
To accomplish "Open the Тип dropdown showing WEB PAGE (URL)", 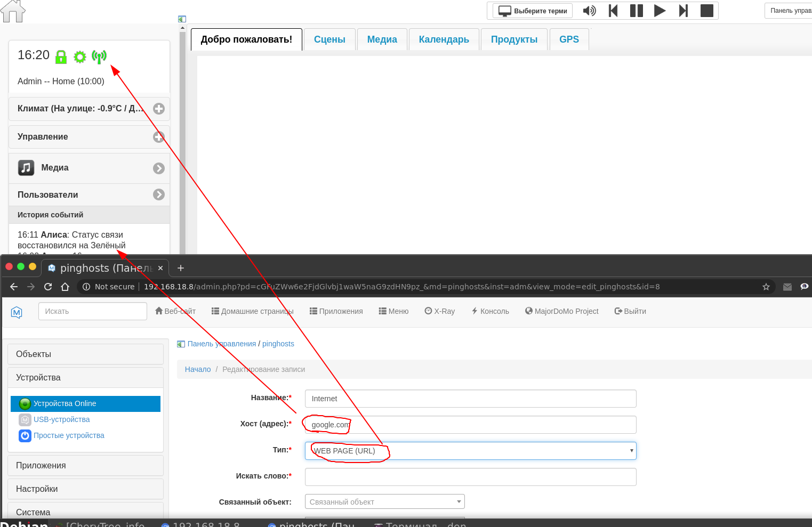I will (470, 451).
